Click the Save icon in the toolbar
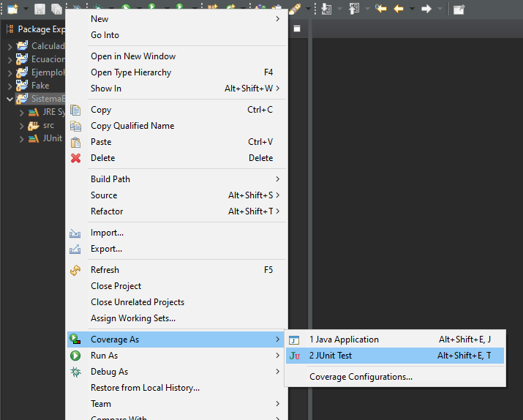The height and width of the screenshot is (420, 523). tap(39, 9)
